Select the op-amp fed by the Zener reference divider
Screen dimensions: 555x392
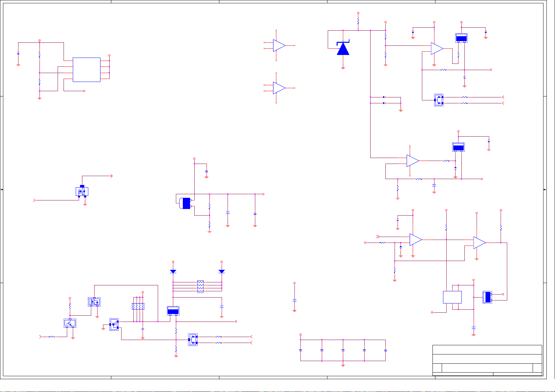tap(437, 48)
